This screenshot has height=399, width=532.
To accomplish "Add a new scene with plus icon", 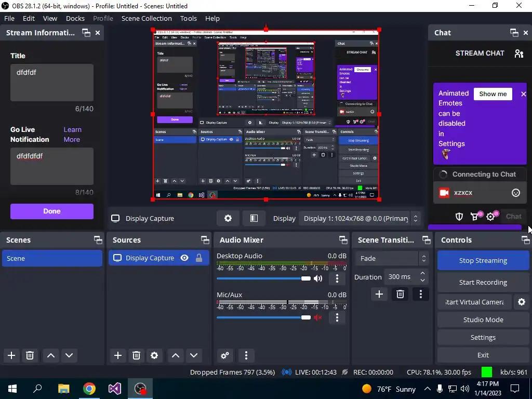I will 11,355.
